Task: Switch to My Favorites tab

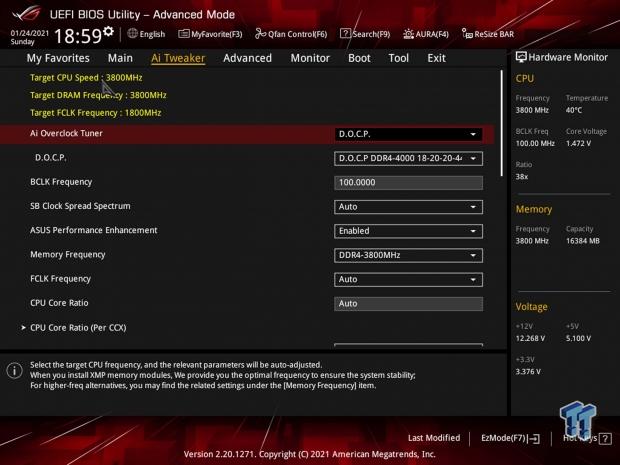Action: point(58,58)
